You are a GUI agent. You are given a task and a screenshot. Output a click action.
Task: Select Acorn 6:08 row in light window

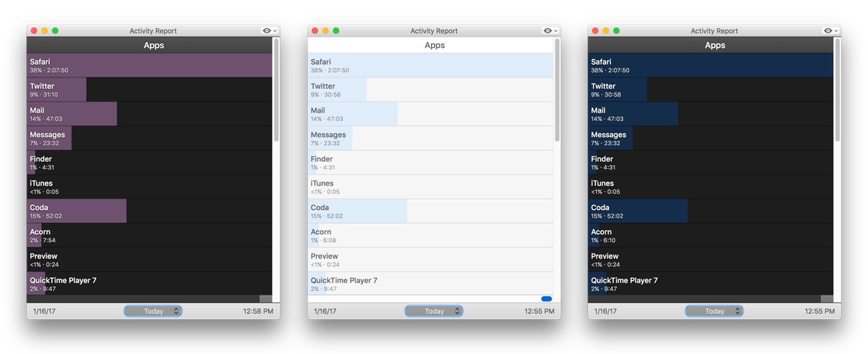[x=430, y=236]
